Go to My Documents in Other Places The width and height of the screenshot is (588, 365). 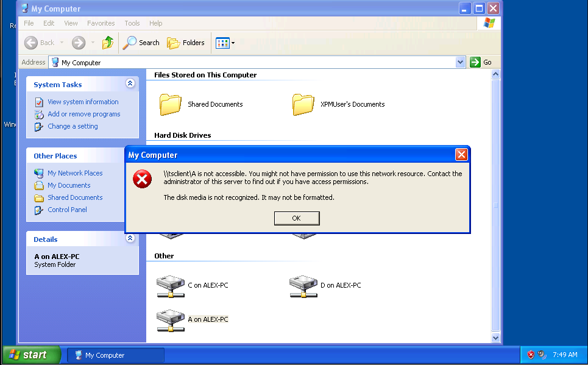point(69,185)
